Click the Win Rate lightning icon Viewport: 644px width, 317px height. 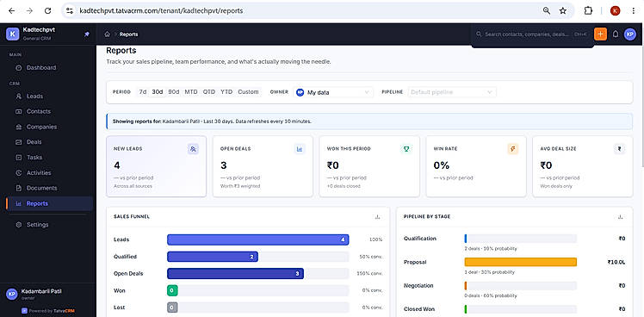click(x=512, y=149)
